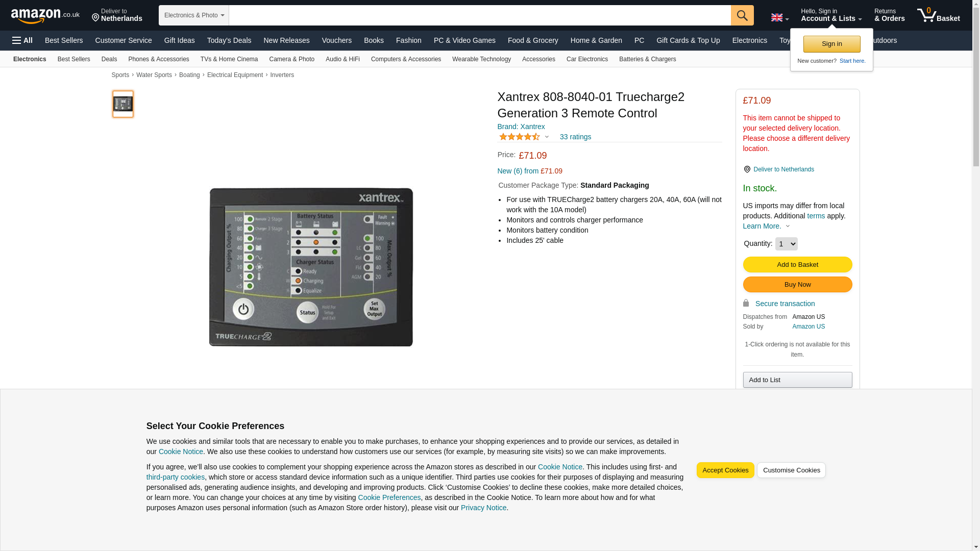This screenshot has height=551, width=980.
Task: Click the Add to Basket button
Action: click(797, 264)
